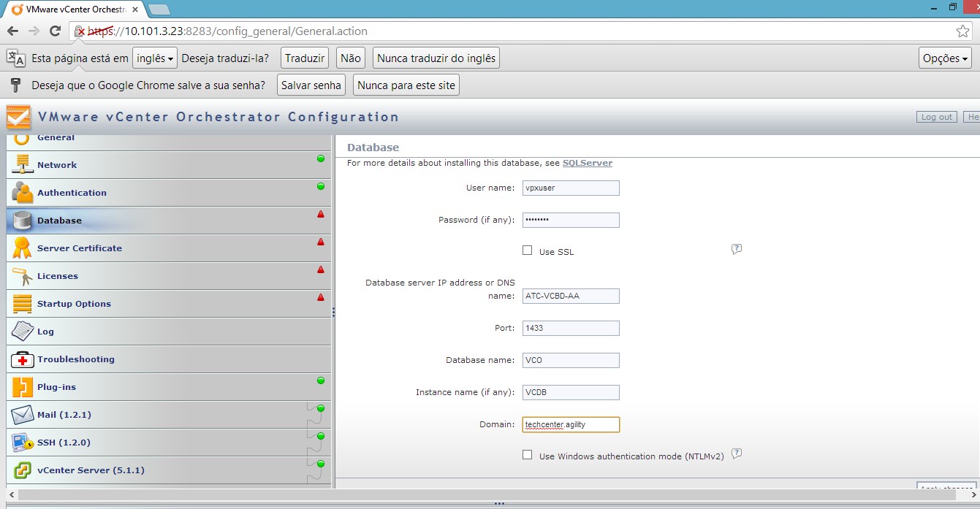Click the Network icon in sidebar
Image resolution: width=980 pixels, height=509 pixels.
pyautogui.click(x=23, y=165)
